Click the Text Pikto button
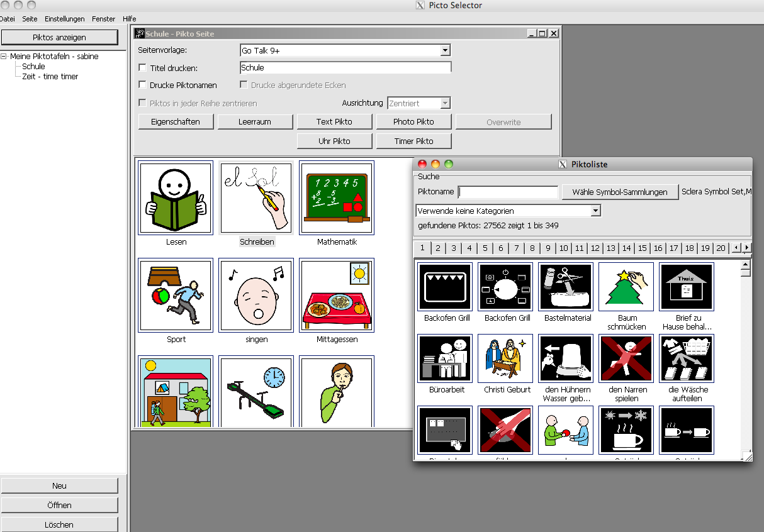The image size is (764, 532). [334, 121]
